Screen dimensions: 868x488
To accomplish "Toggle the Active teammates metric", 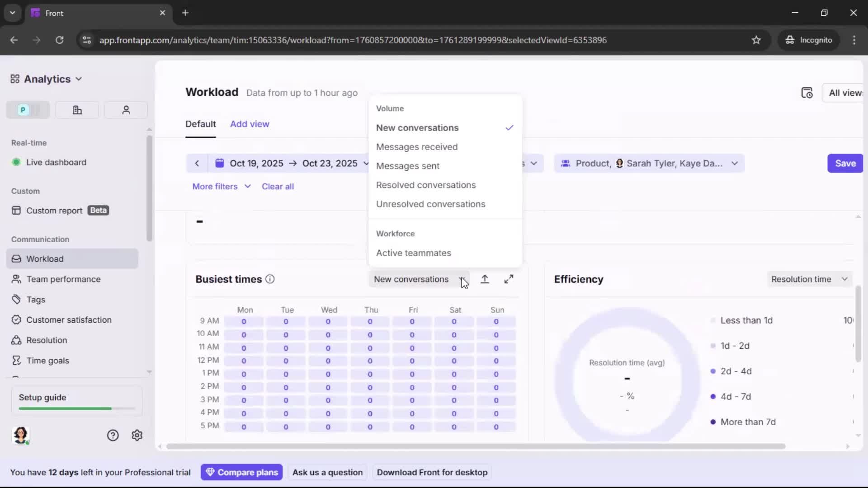I will (414, 253).
